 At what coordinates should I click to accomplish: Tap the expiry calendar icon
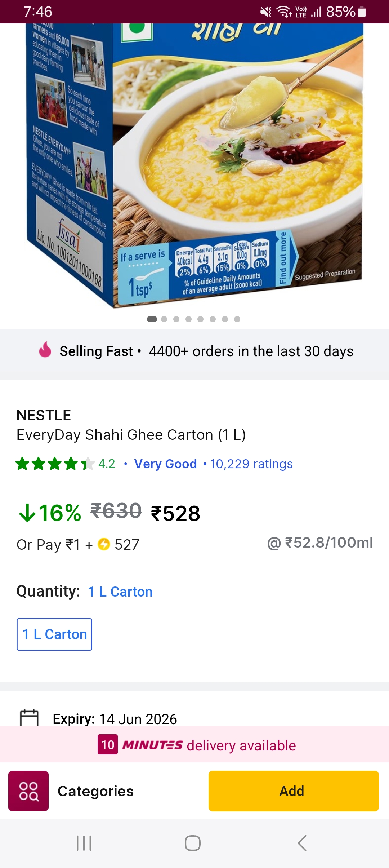tap(29, 718)
